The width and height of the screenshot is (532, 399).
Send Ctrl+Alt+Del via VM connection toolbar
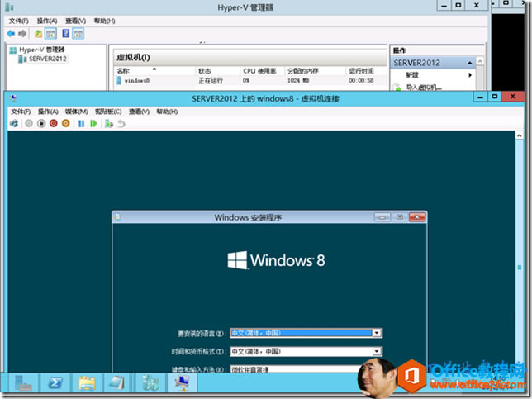click(x=14, y=124)
